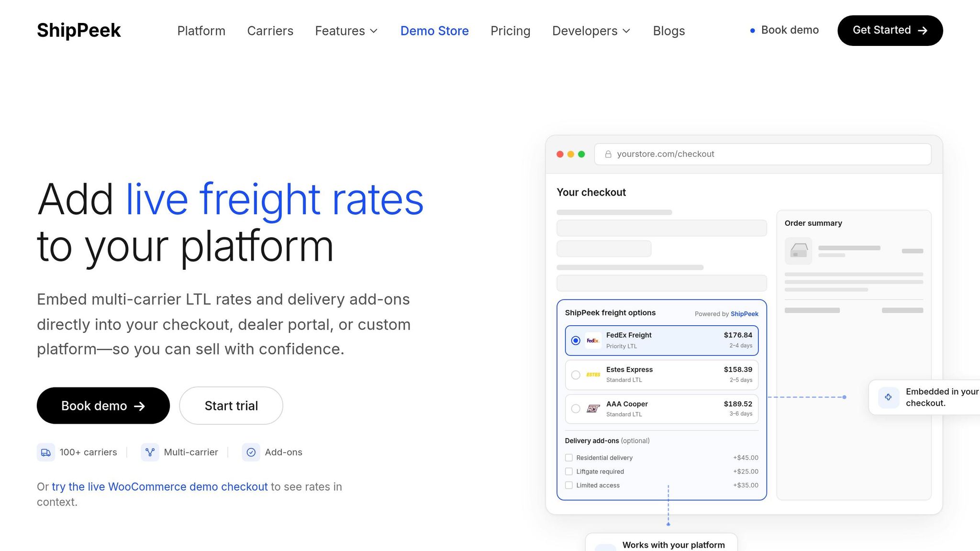Click the truck icon beside 100+ carriers

coord(46,452)
